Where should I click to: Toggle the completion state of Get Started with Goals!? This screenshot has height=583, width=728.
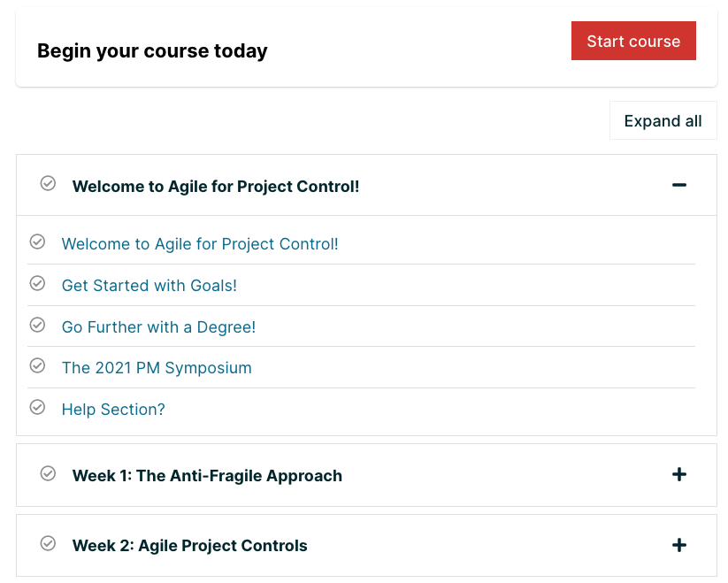pyautogui.click(x=37, y=284)
